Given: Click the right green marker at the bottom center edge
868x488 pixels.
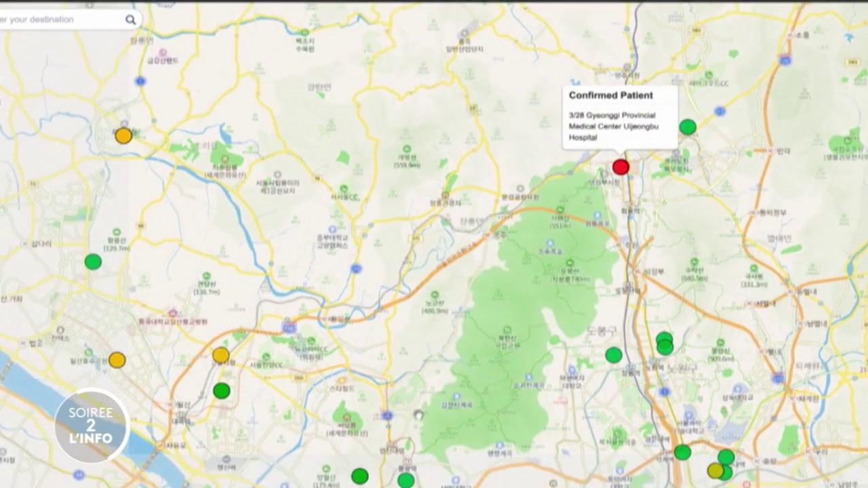Looking at the screenshot, I should [x=406, y=481].
